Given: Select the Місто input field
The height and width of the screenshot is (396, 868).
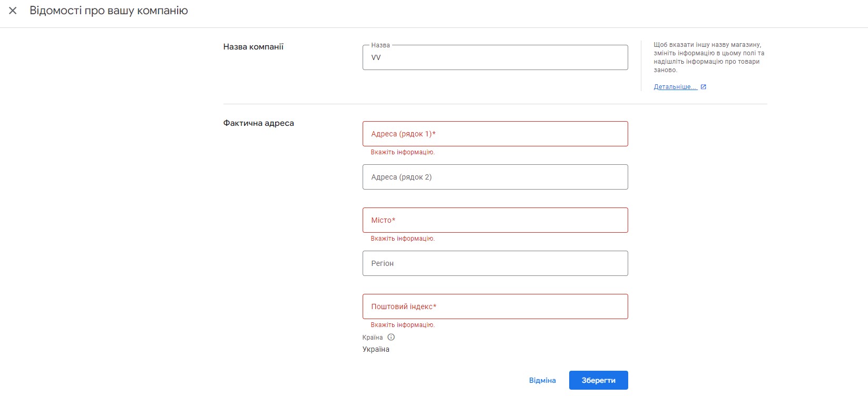Looking at the screenshot, I should point(495,220).
